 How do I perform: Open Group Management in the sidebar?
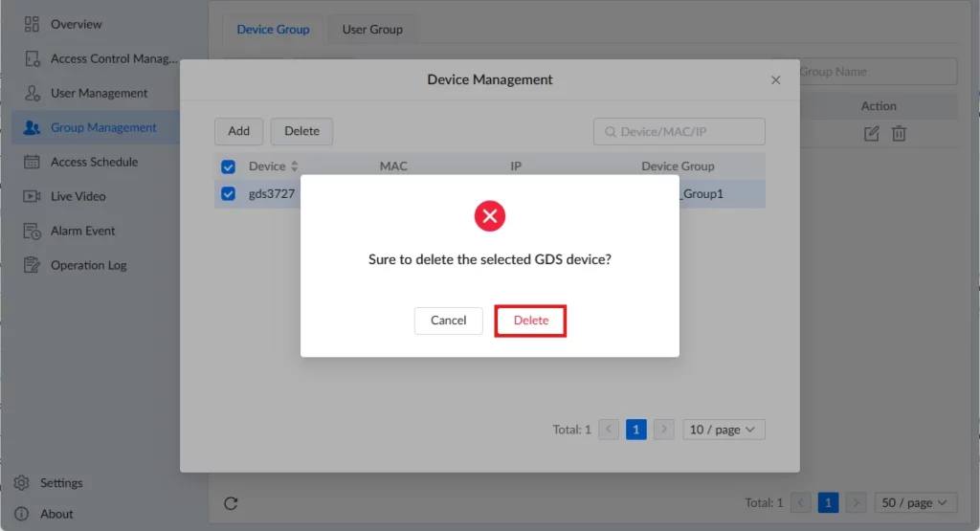point(103,127)
